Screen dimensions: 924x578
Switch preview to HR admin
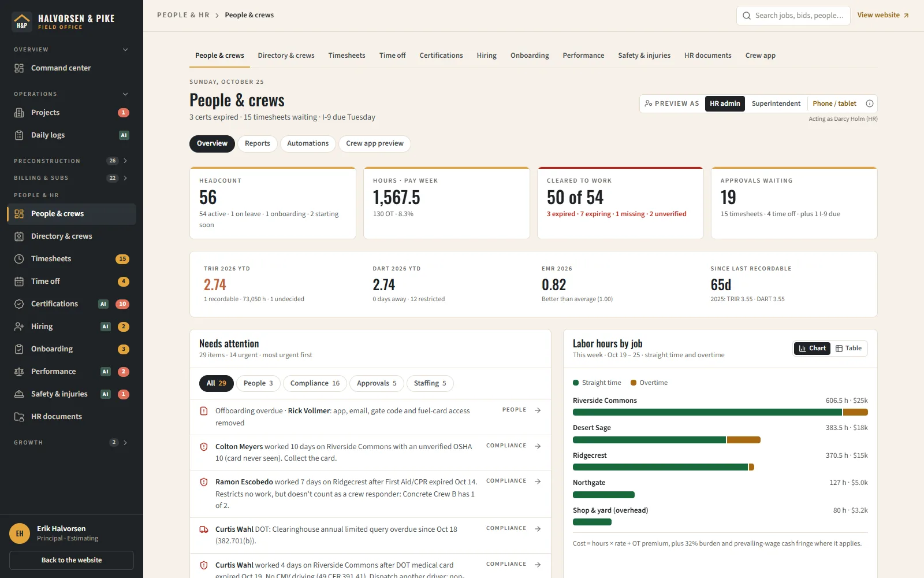tap(725, 103)
